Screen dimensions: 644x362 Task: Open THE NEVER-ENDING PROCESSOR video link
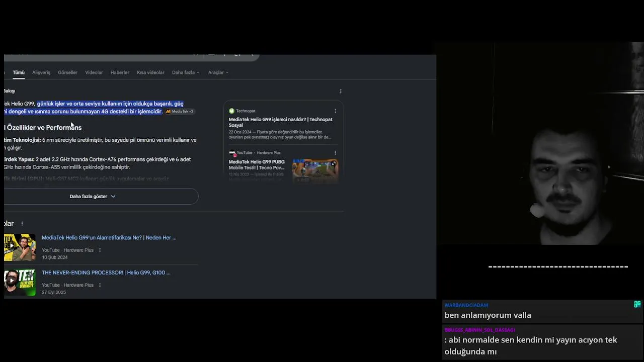click(x=106, y=273)
